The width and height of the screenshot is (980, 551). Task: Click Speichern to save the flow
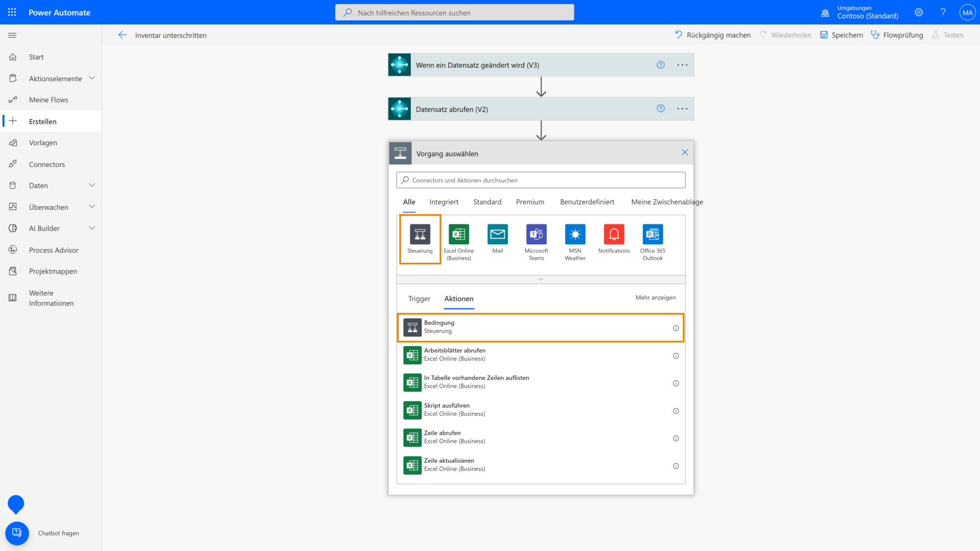pyautogui.click(x=841, y=35)
